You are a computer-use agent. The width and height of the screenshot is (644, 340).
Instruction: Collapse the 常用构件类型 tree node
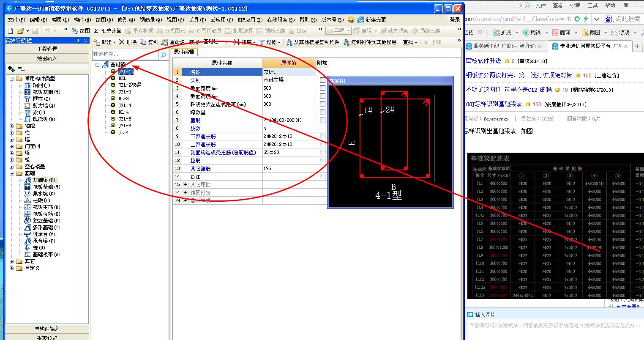(12, 79)
